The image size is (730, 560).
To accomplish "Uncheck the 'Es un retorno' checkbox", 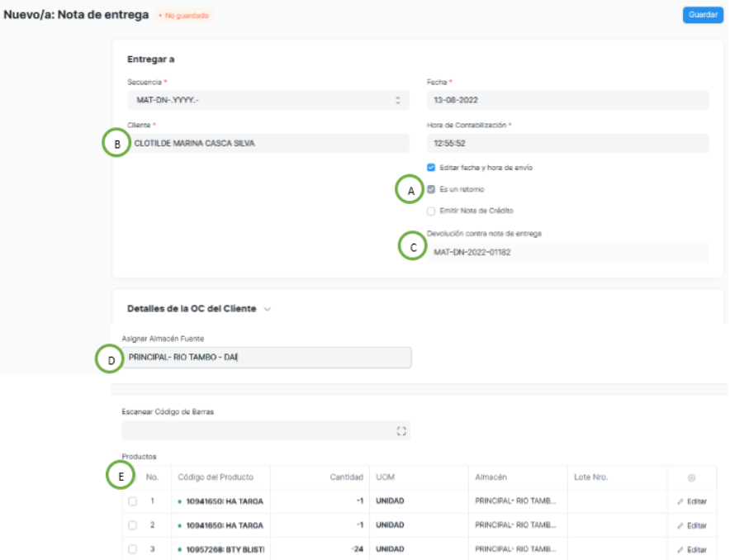I will coord(431,189).
